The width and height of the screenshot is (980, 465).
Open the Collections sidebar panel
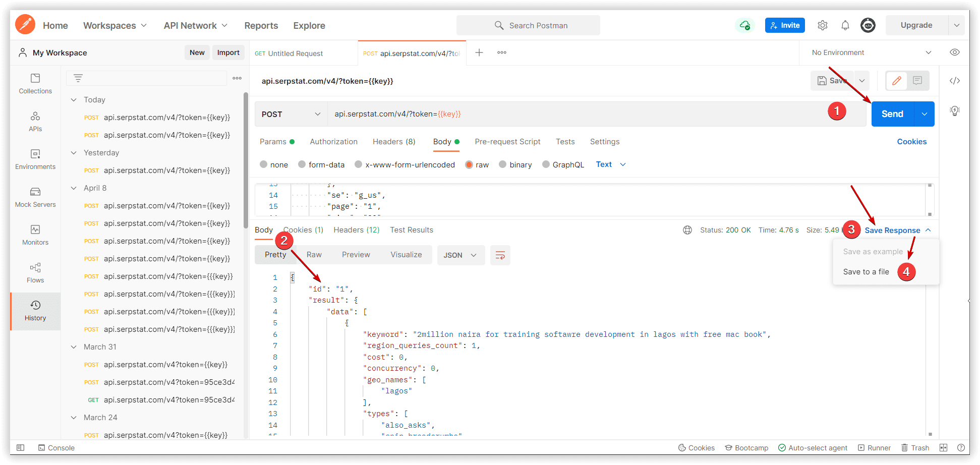(35, 84)
